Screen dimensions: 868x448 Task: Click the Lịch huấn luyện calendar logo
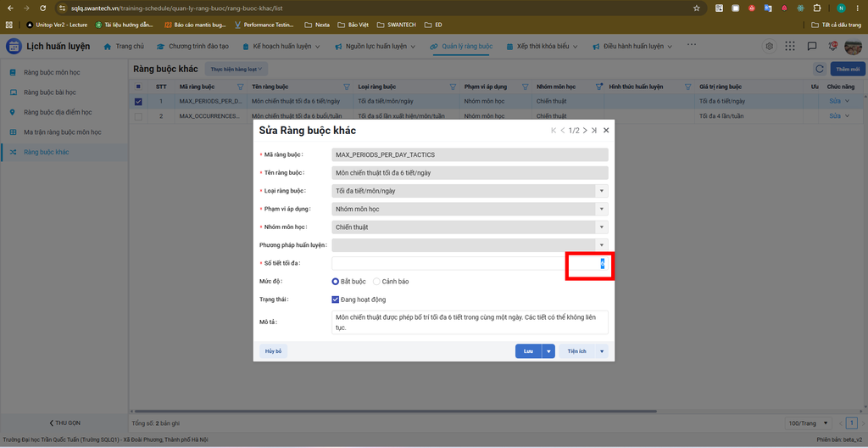[x=14, y=46]
